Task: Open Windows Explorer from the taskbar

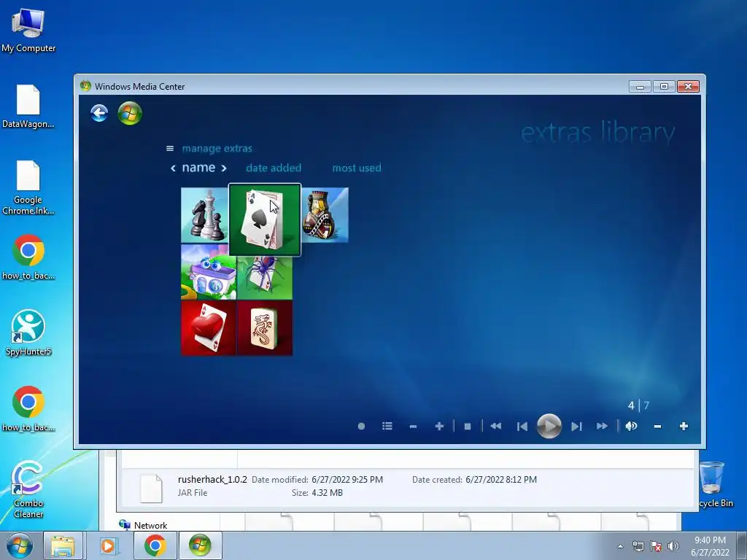Action: point(63,545)
